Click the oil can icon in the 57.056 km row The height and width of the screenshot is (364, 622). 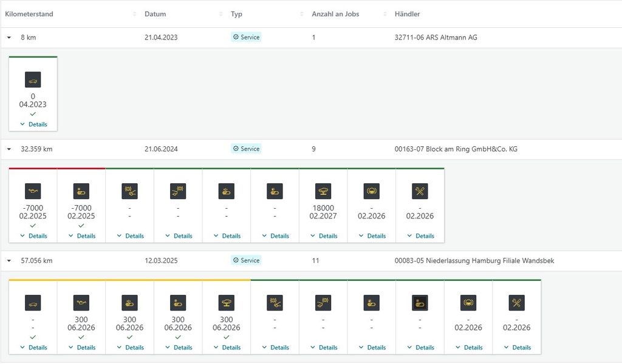(x=81, y=303)
